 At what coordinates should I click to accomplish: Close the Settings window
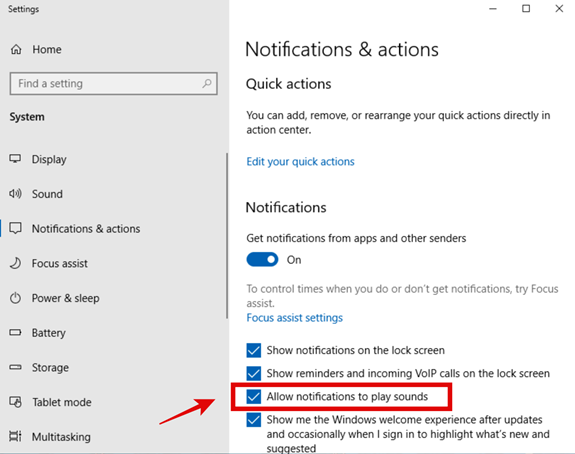click(559, 8)
